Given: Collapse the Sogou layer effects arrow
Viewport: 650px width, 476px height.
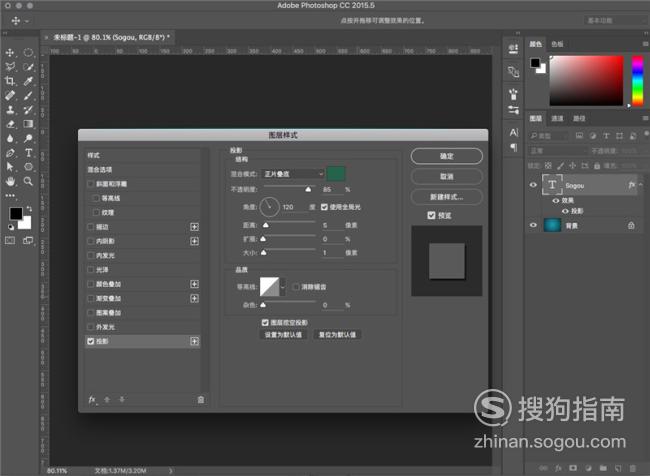Looking at the screenshot, I should (x=641, y=185).
